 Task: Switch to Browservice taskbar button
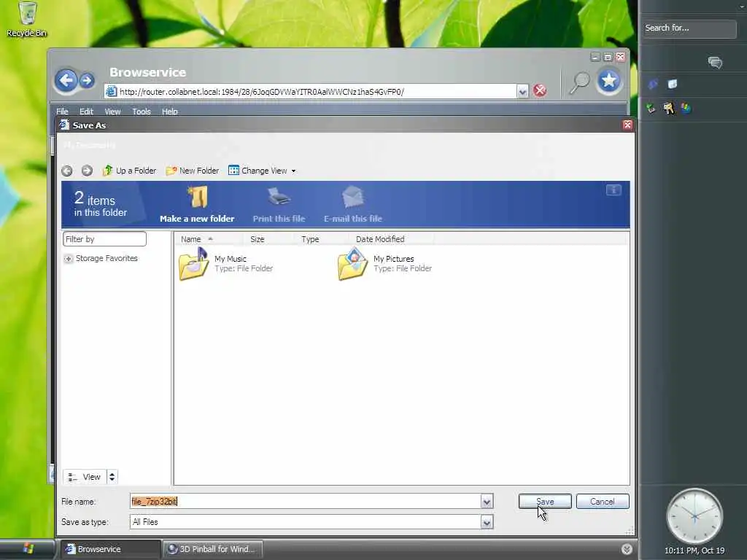(110, 549)
